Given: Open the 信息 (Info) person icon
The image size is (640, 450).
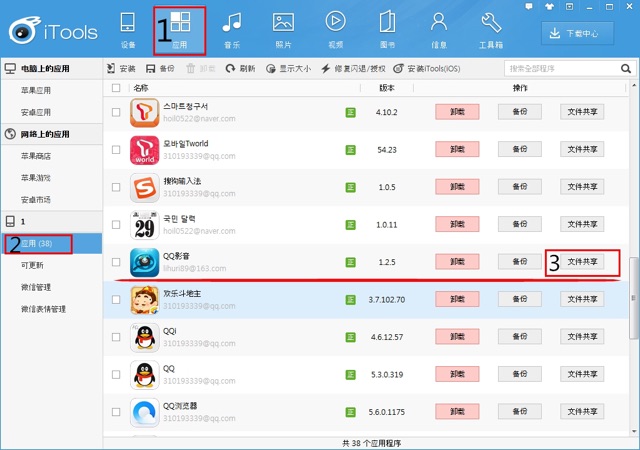Looking at the screenshot, I should coord(439,22).
